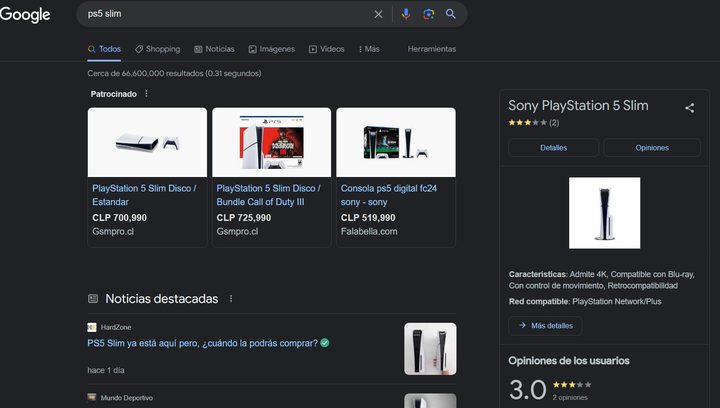Screen dimensions: 720x408
Task: Click the Opiniones button
Action: 652,147
